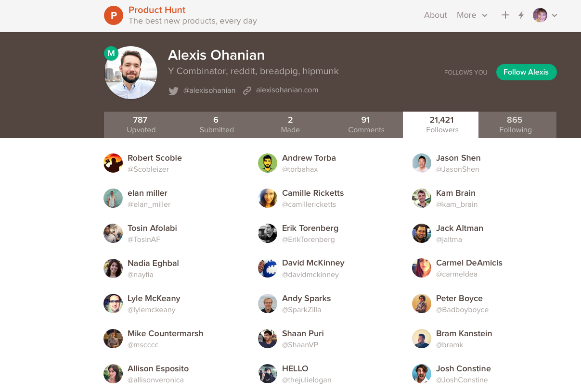Select the Followers tab
This screenshot has height=392, width=581.
pyautogui.click(x=441, y=125)
